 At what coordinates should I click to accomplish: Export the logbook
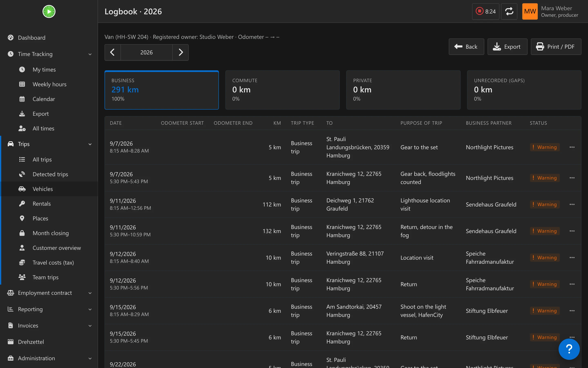click(507, 46)
